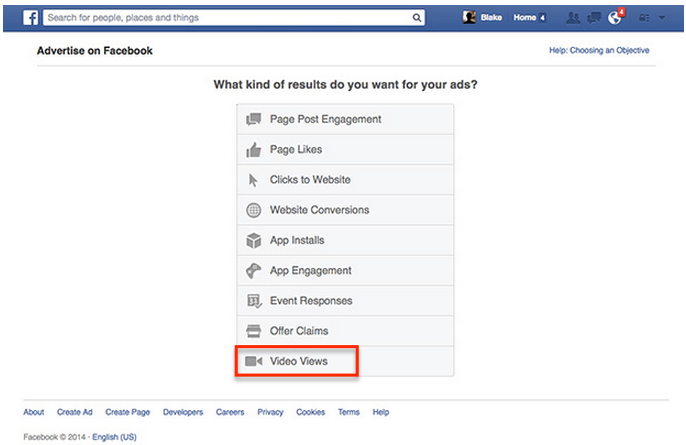686x445 pixels.
Task: Click the search magnifier icon
Action: coord(416,18)
